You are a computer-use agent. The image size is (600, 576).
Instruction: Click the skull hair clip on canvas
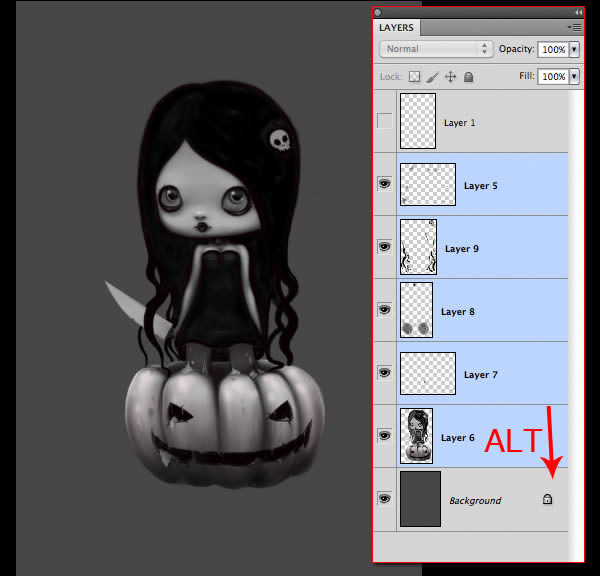coord(280,140)
